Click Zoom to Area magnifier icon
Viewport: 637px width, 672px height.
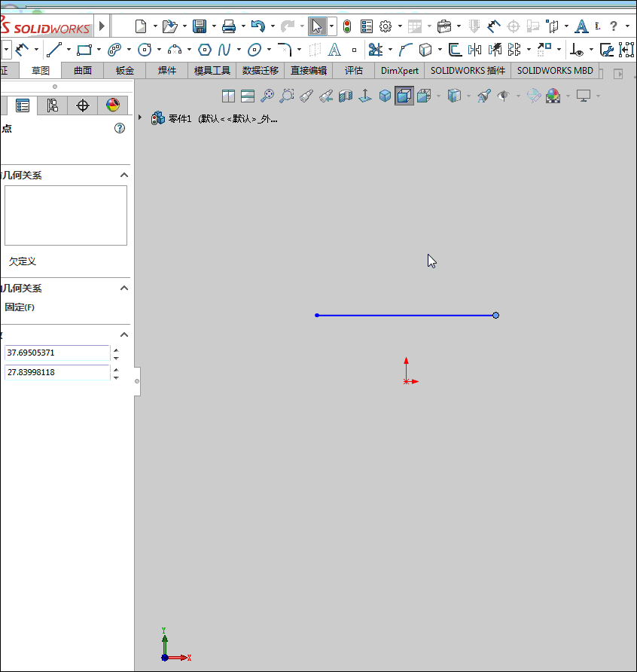pos(287,96)
